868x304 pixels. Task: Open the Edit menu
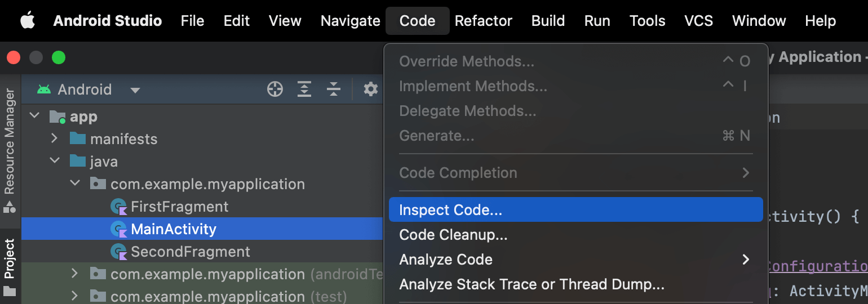click(237, 21)
